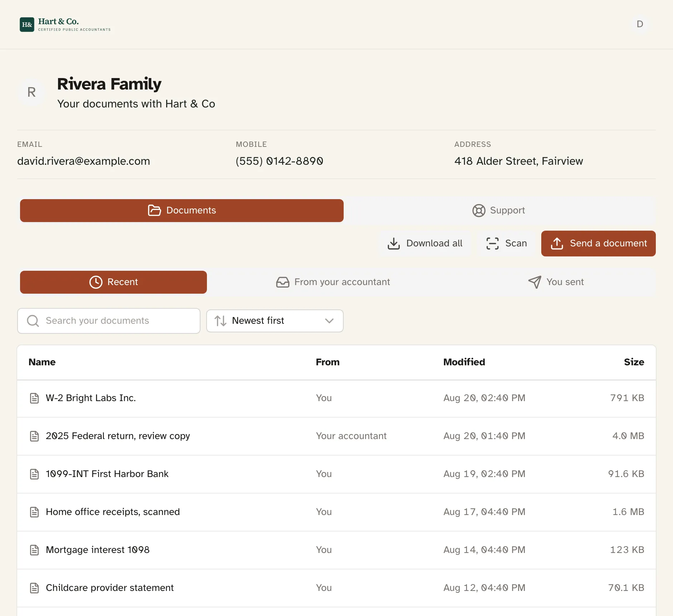The height and width of the screenshot is (616, 673).
Task: Click the '91.6 KB' size value
Action: [x=626, y=474]
